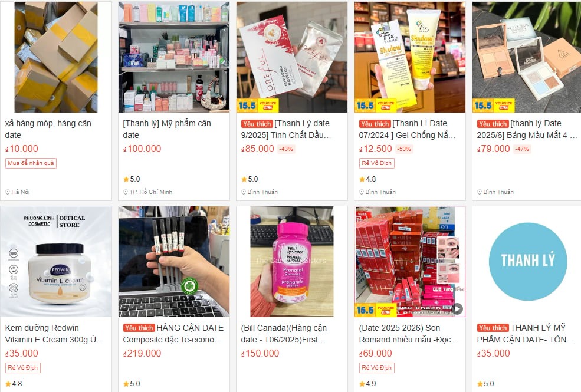The height and width of the screenshot is (392, 581).
Task: Click the Yêu thích badge on Composite listing
Action: (x=139, y=328)
